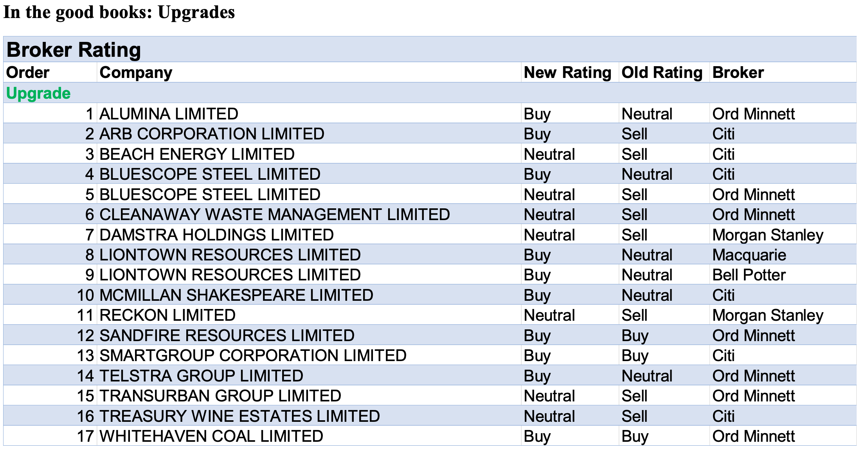
Task: Select MCMILLAN SHAKESPEARE LIMITED company cell
Action: 236,295
